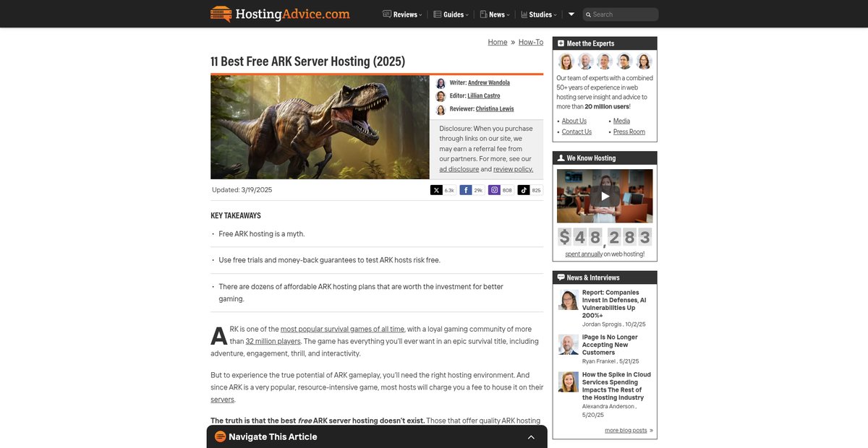
Task: Click the fourth expert's avatar
Action: [625, 61]
